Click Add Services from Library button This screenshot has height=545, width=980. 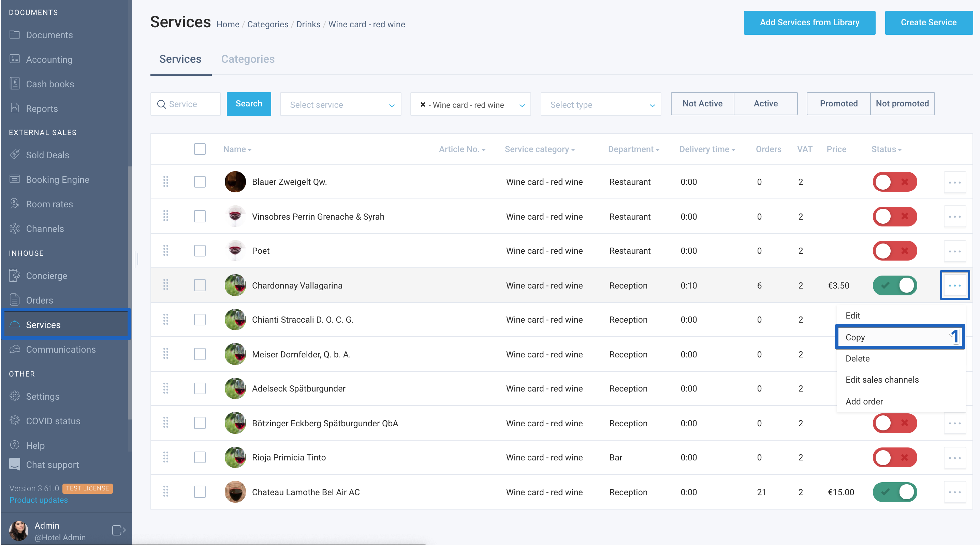809,23
